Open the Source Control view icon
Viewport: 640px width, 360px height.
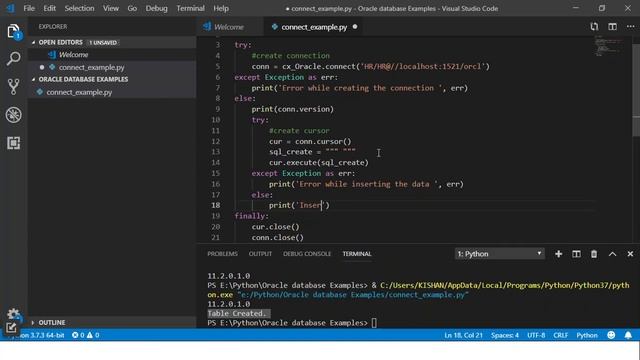click(x=13, y=87)
